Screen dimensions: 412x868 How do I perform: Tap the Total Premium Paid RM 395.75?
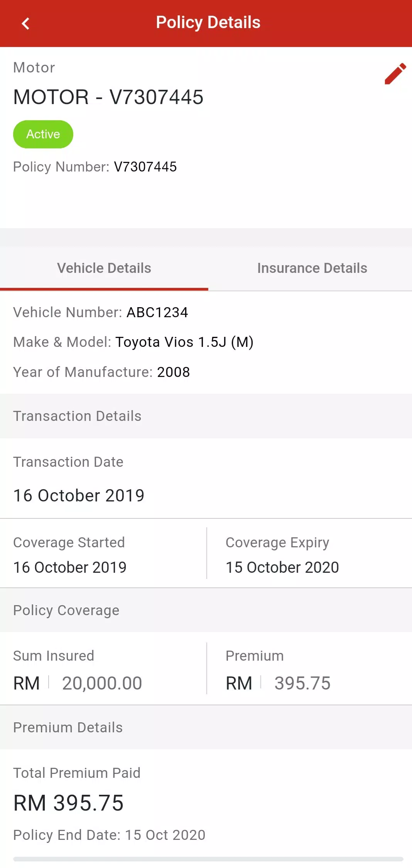[69, 803]
